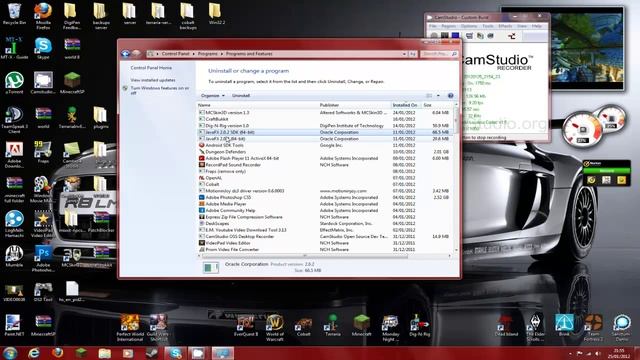Select the RecordPad Sound Recorder entry
The image size is (640, 360).
324,165
